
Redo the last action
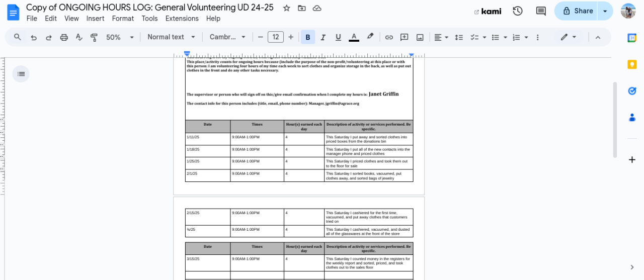pos(49,37)
